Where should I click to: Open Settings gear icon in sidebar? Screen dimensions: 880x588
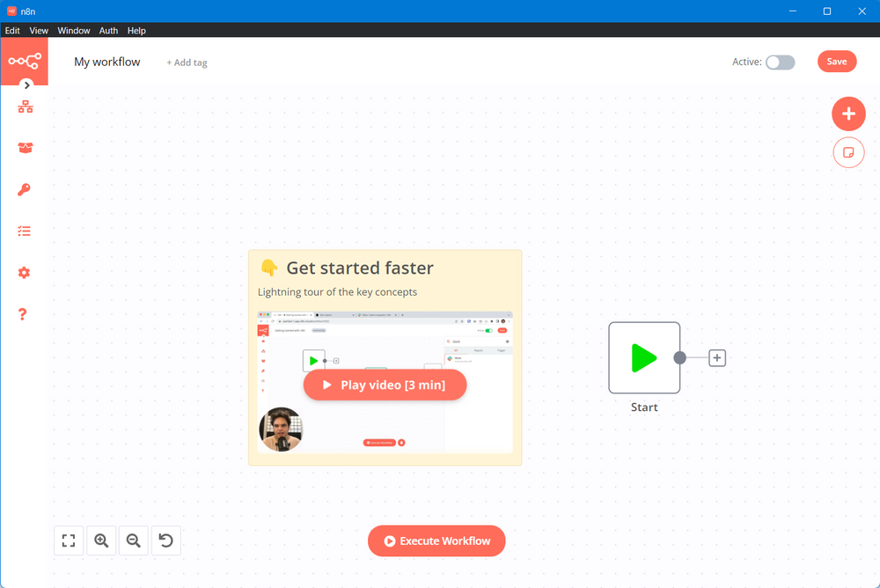(25, 273)
